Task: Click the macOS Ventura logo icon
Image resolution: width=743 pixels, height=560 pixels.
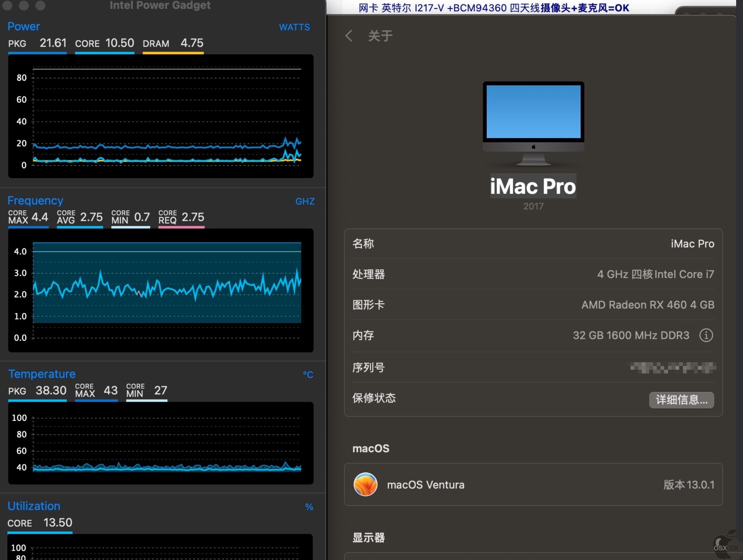Action: tap(366, 484)
